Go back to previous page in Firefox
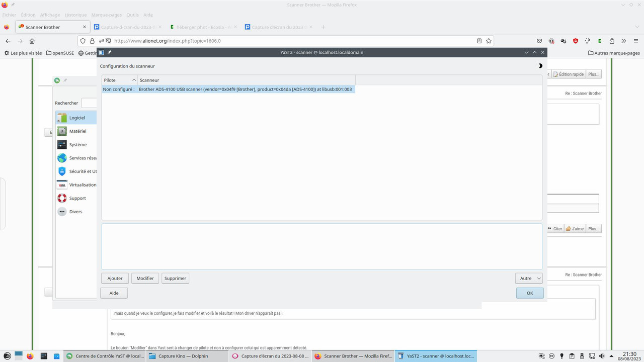Image resolution: width=644 pixels, height=362 pixels. [x=8, y=41]
